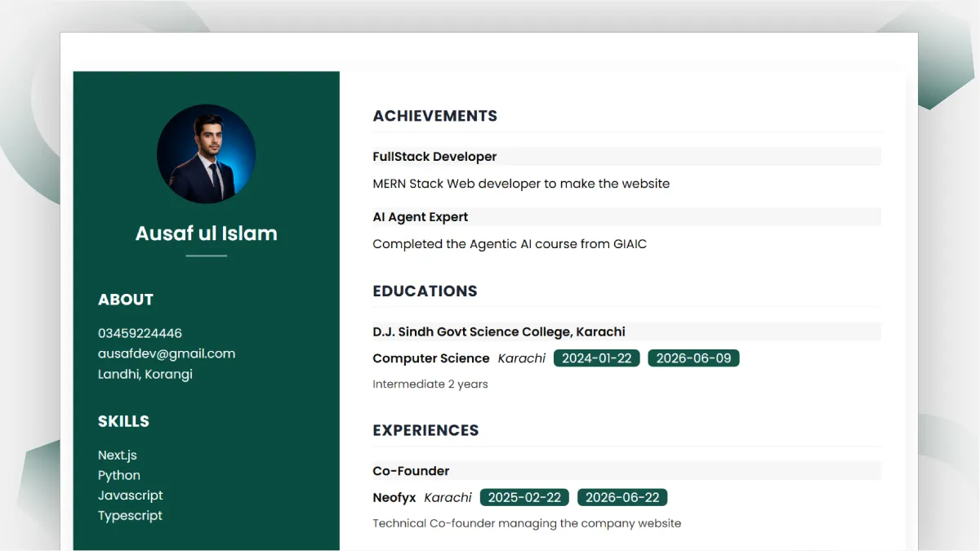Select the Javascript skill entry

pyautogui.click(x=131, y=495)
